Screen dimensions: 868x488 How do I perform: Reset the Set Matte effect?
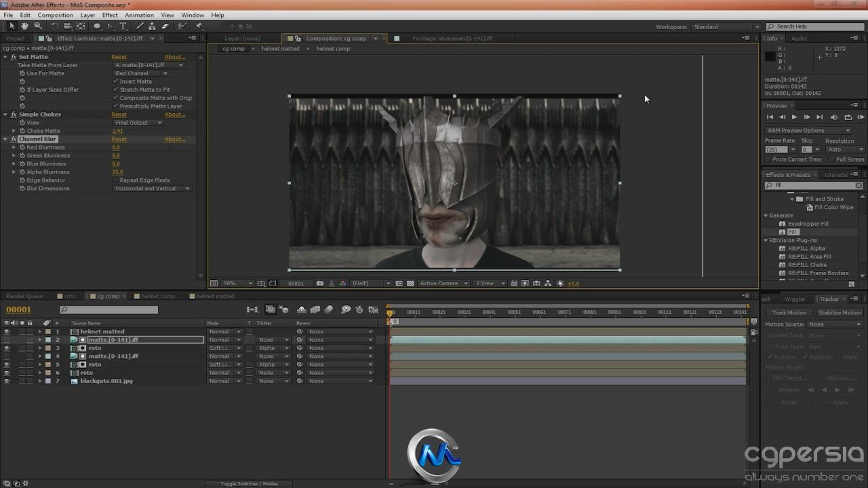119,57
